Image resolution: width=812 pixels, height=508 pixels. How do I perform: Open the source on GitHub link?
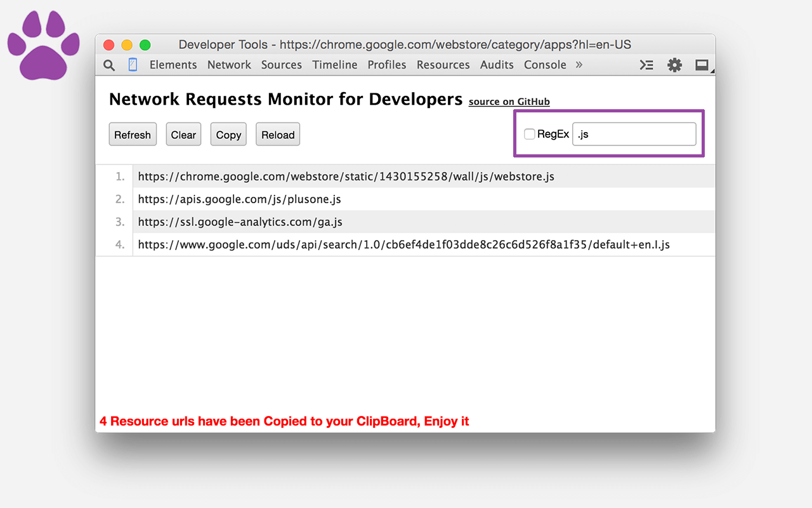(x=509, y=102)
